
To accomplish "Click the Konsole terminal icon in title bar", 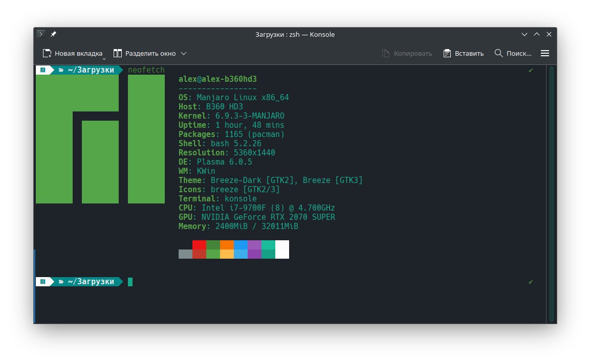I will point(41,34).
